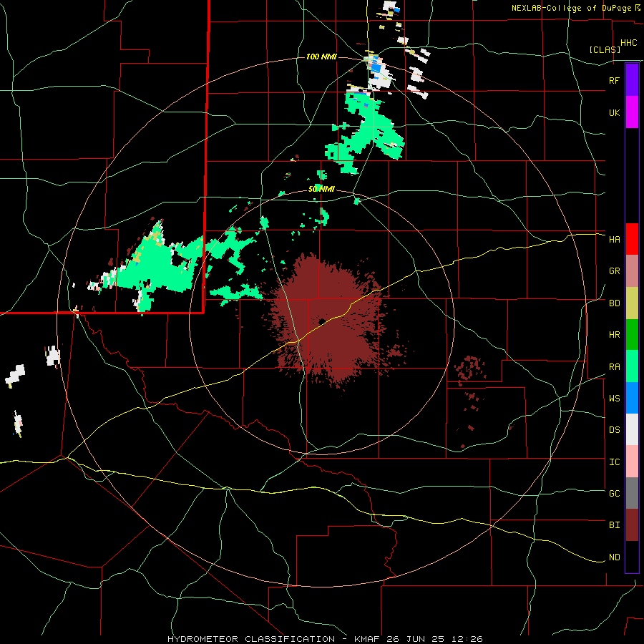Click the brown BI legend color swatch
This screenshot has width=644, height=644.
[x=632, y=525]
